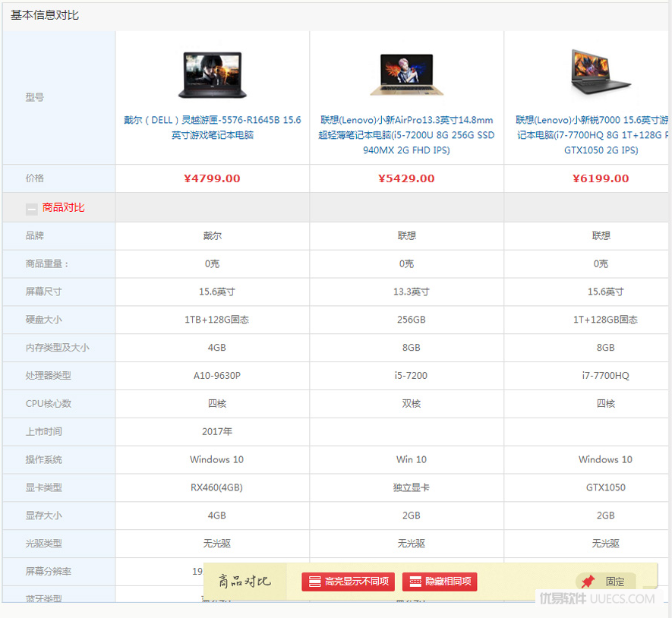Open the Lenovo 小新锐7000 laptop thumbnail
Screen dimensions: 672x618
pos(601,73)
